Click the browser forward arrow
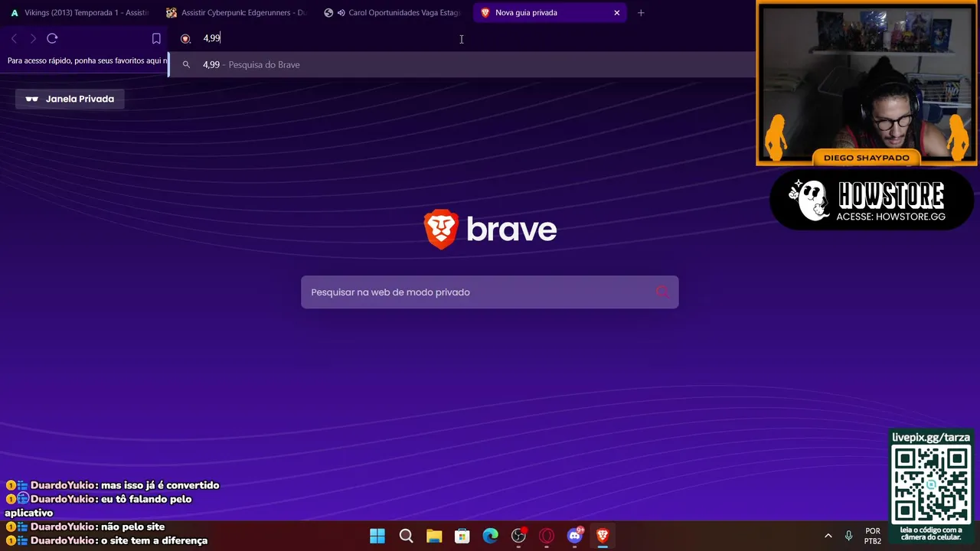Screen dimensions: 980x551 (33, 38)
